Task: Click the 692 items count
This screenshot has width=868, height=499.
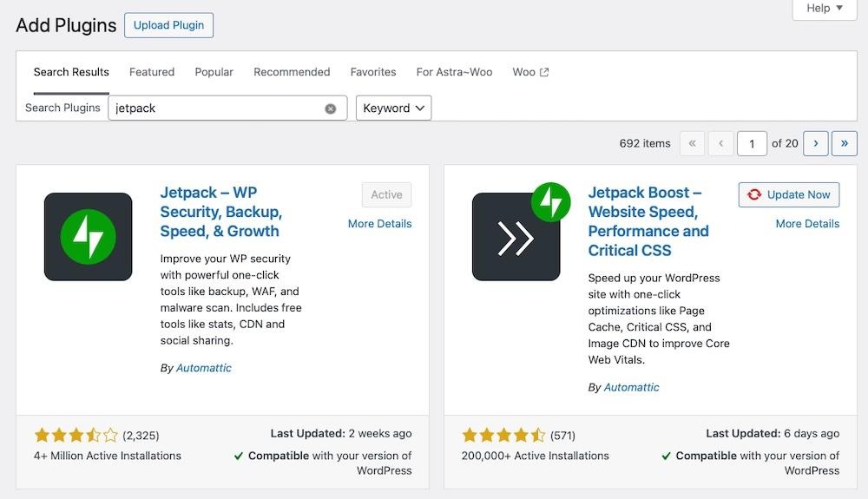Action: pos(645,143)
